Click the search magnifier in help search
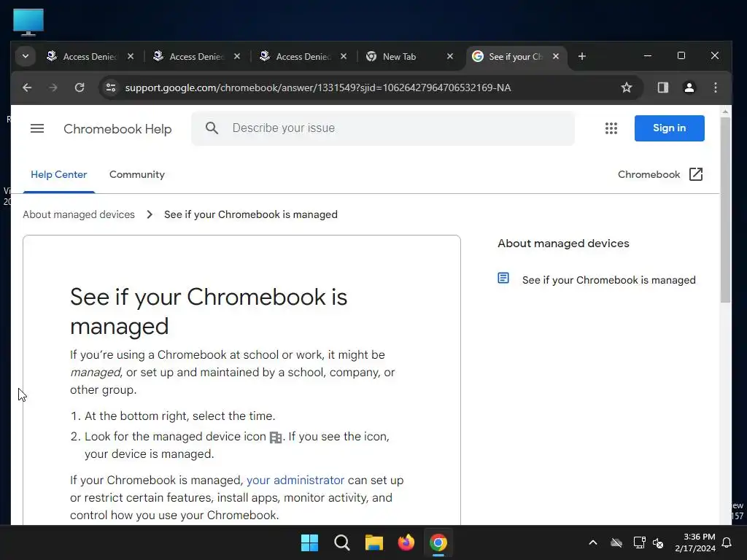This screenshot has height=560, width=747. (212, 128)
